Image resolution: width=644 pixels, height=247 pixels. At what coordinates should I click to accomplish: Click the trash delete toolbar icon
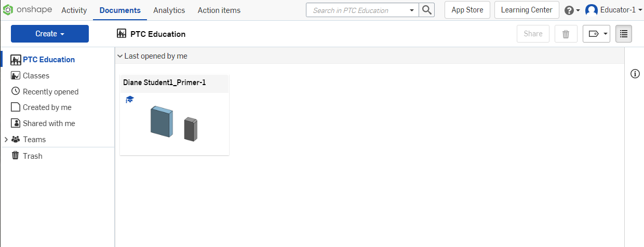click(566, 34)
